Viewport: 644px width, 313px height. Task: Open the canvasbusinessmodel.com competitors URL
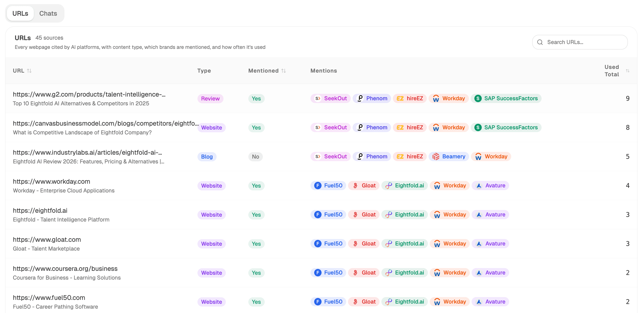106,123
